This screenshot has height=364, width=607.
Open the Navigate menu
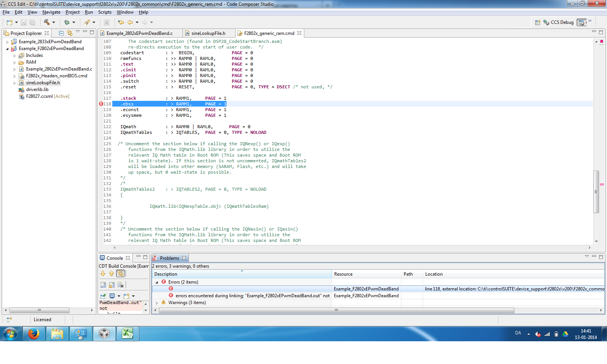pos(51,12)
